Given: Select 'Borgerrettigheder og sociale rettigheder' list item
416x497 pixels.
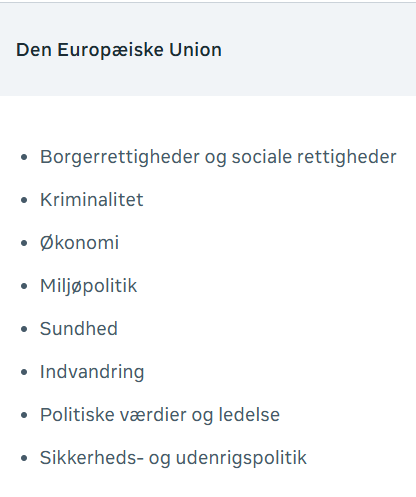Looking at the screenshot, I should [218, 157].
